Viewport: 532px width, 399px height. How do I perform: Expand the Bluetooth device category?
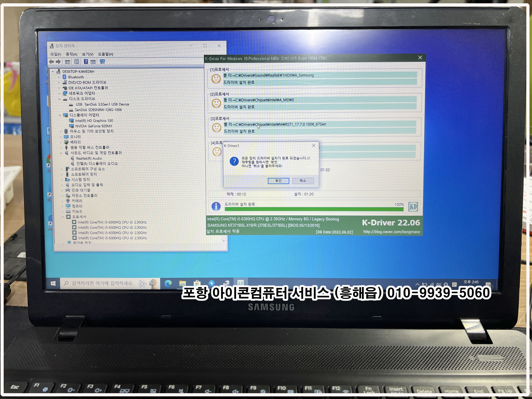click(x=59, y=77)
